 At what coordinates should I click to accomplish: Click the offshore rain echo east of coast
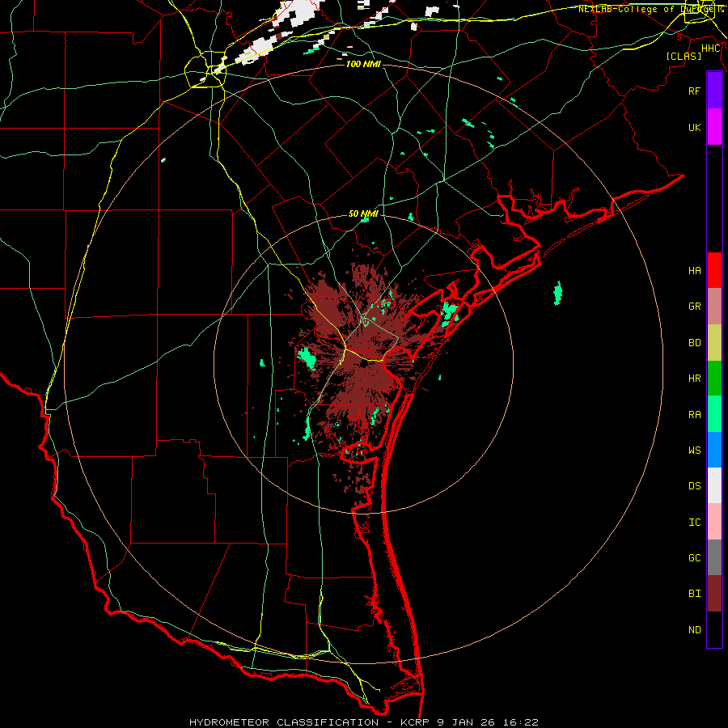[558, 293]
